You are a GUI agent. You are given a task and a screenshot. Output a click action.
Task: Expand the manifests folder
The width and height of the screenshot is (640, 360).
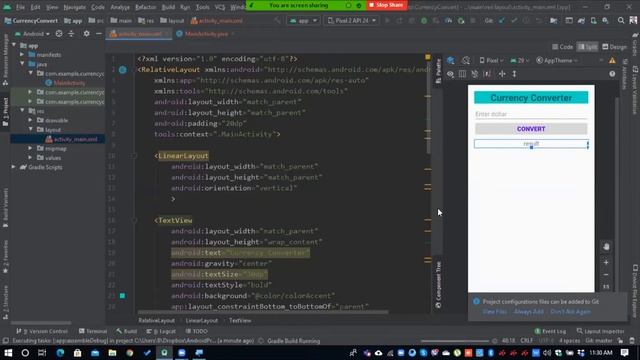point(22,55)
